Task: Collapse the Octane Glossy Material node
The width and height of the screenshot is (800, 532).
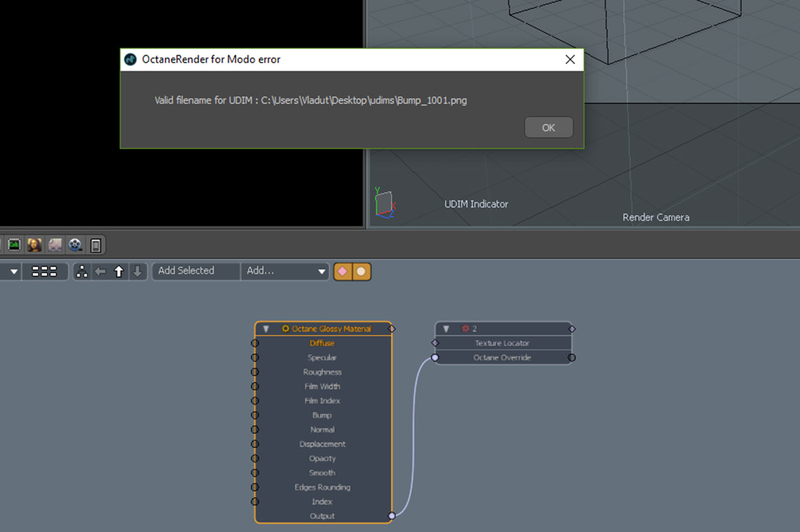Action: pyautogui.click(x=266, y=329)
